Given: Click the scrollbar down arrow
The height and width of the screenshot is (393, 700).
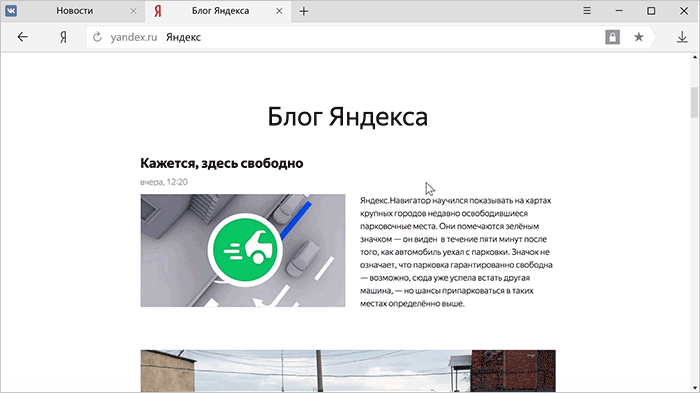Looking at the screenshot, I should pyautogui.click(x=695, y=388).
